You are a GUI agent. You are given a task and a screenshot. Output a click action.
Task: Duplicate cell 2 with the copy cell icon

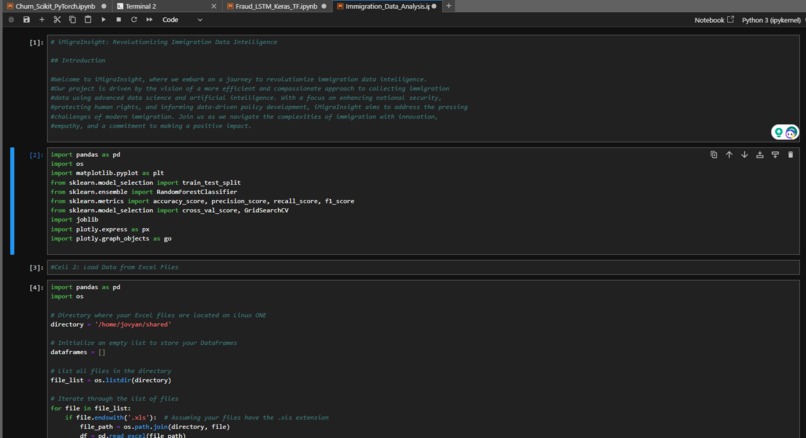pyautogui.click(x=713, y=155)
